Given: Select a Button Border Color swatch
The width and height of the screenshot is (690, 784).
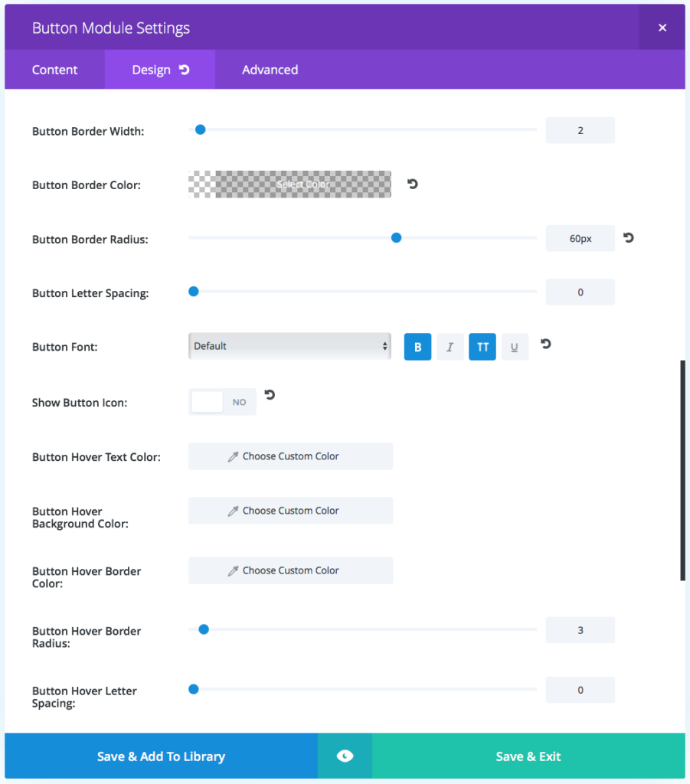Looking at the screenshot, I should (290, 184).
